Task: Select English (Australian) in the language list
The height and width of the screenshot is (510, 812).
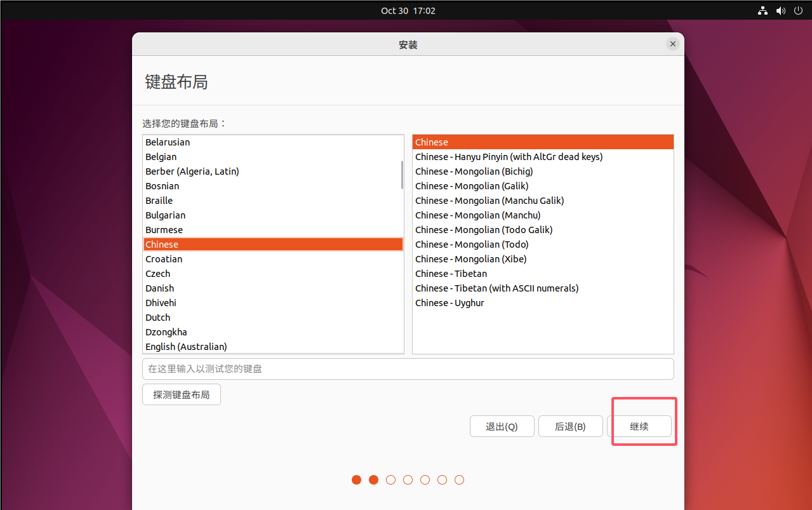Action: [273, 347]
